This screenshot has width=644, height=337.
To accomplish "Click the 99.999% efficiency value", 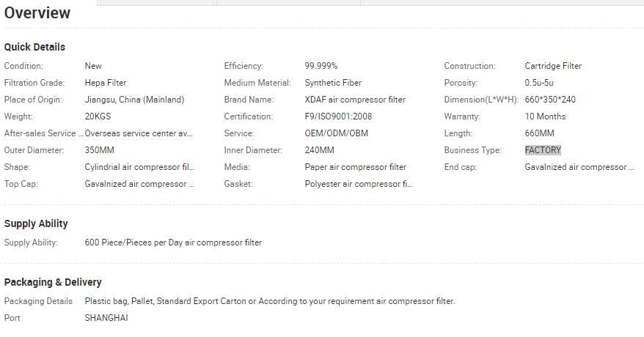I will click(321, 66).
